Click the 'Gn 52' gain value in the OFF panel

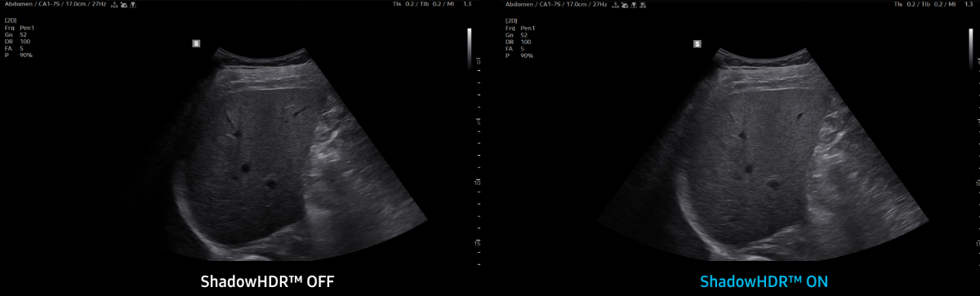tap(16, 35)
